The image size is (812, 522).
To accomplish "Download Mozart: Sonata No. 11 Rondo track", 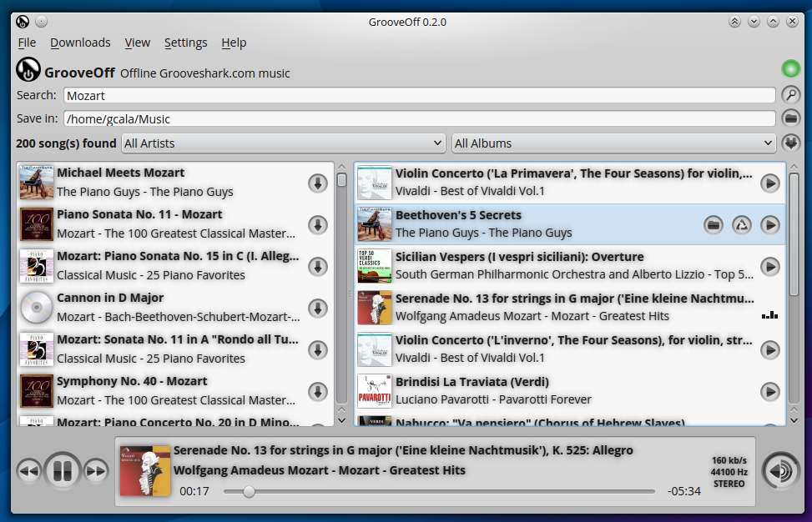I will coord(317,350).
